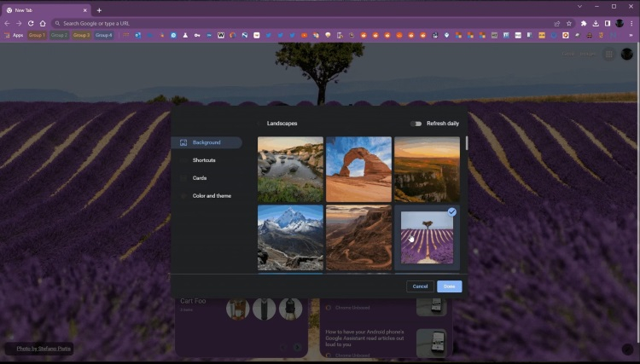Reload the page with the refresh icon

[31, 23]
